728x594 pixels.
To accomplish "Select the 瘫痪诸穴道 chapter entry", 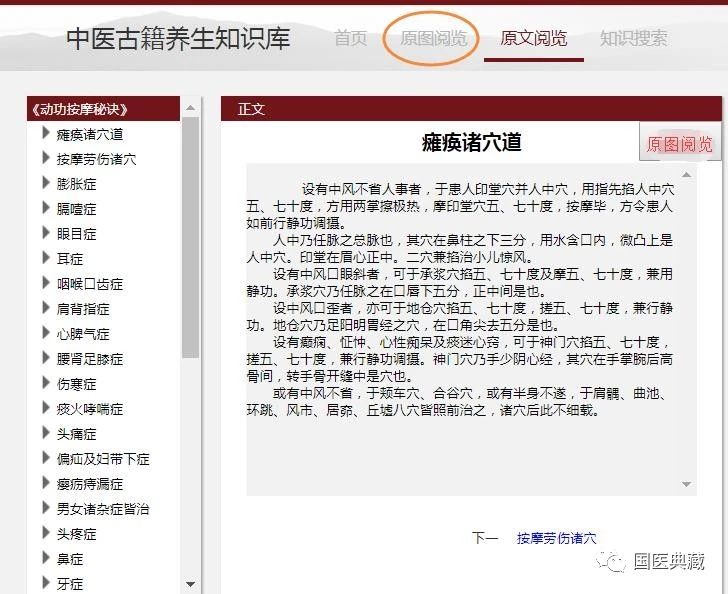I will [90, 134].
